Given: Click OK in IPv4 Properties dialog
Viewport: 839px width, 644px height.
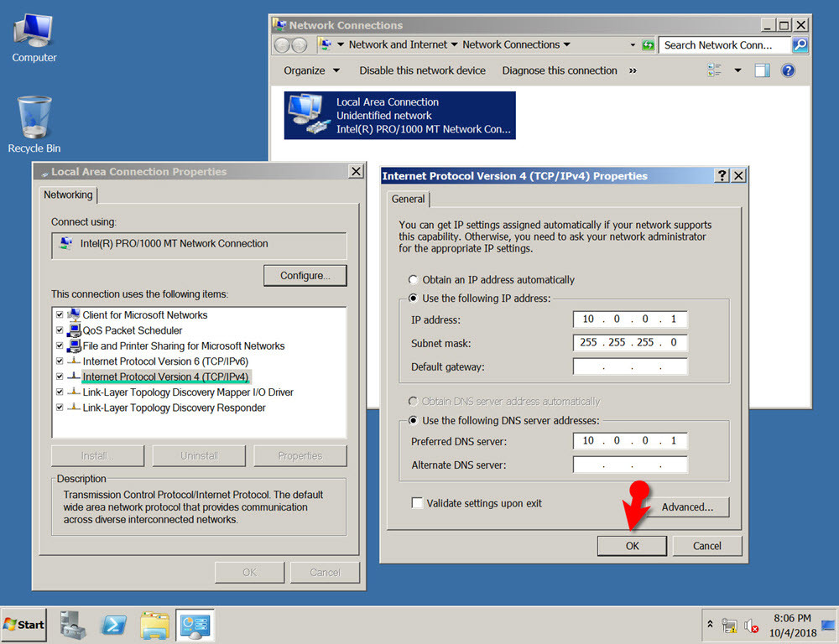Looking at the screenshot, I should pos(632,546).
